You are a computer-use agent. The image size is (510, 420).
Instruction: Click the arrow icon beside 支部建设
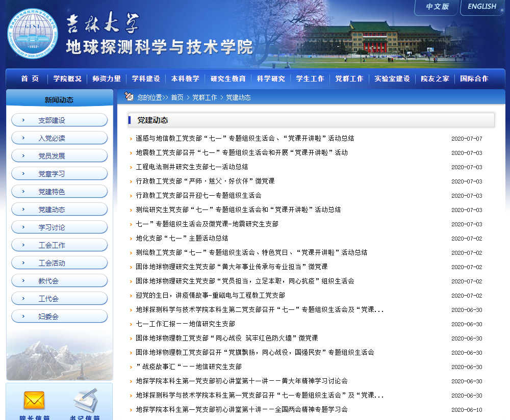pos(23,120)
